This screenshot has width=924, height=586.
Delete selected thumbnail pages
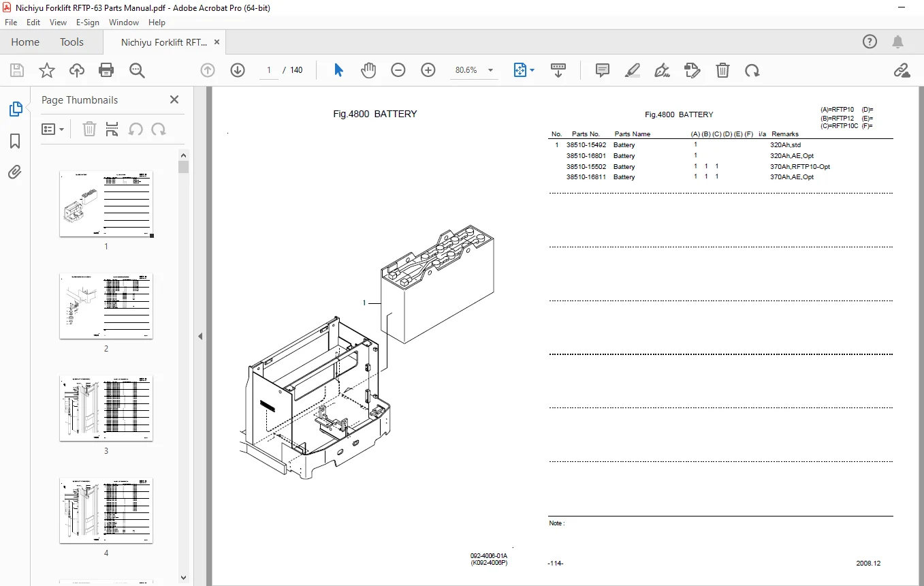[89, 129]
